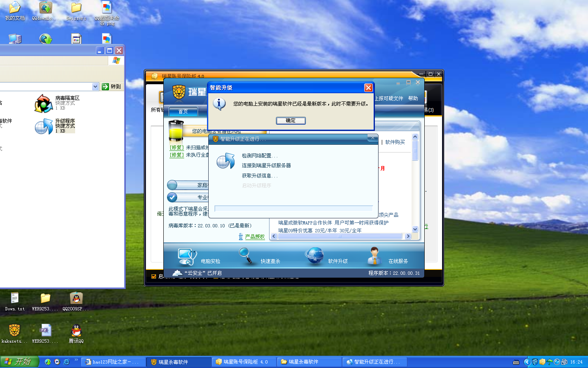The width and height of the screenshot is (588, 368).
Task: Select the 连接到瑞星升级服务器 step text
Action: (266, 166)
